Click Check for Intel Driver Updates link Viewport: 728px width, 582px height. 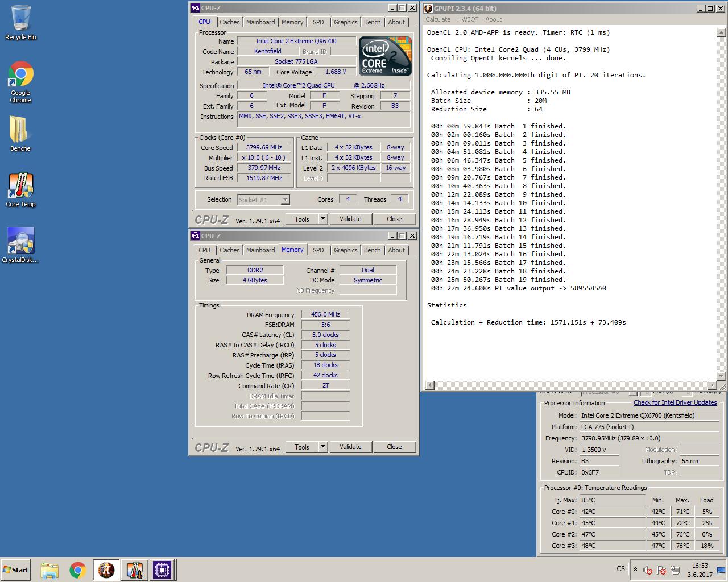click(x=675, y=402)
